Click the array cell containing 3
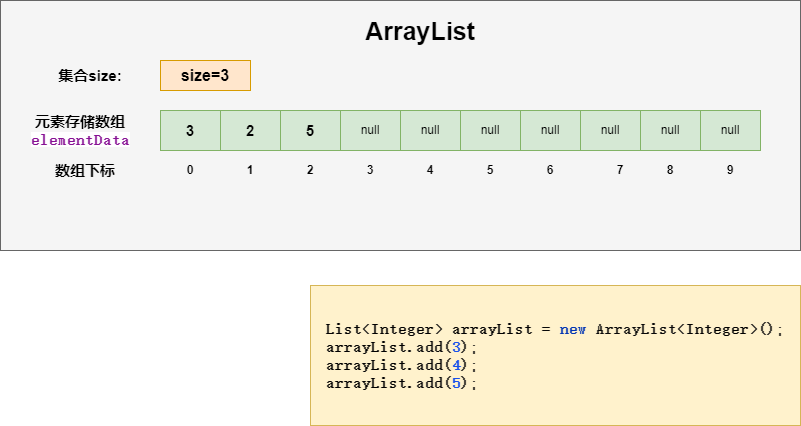801x426 pixels. point(190,130)
